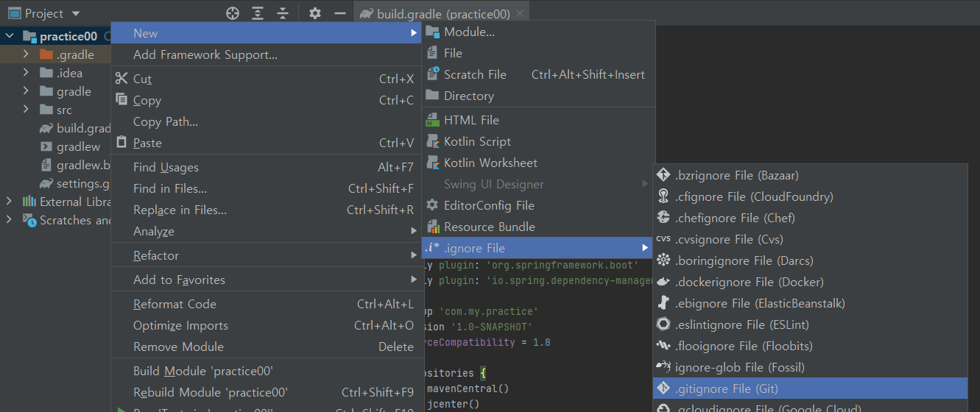Viewport: 980px width, 412px height.
Task: Create a new Scratch File
Action: point(539,74)
